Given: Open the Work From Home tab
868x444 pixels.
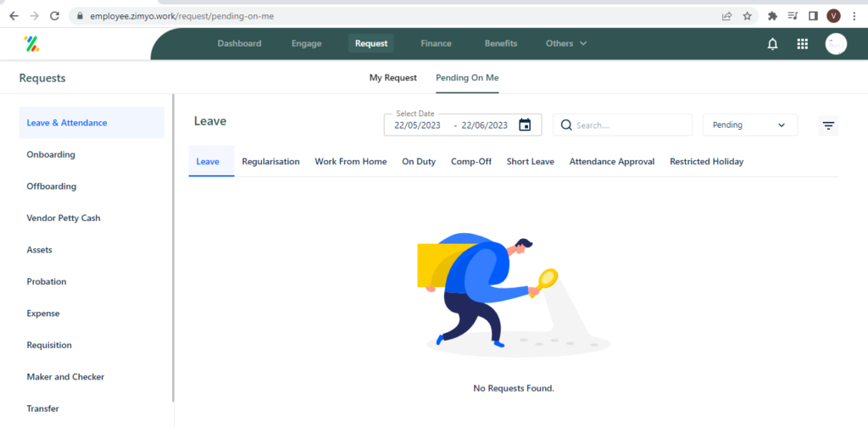Looking at the screenshot, I should click(351, 162).
